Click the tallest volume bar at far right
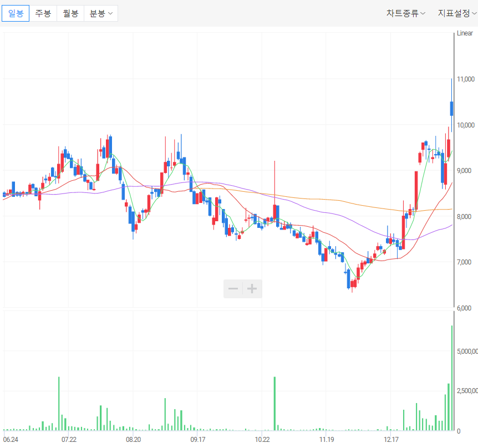The height and width of the screenshot is (448, 478). click(x=452, y=378)
